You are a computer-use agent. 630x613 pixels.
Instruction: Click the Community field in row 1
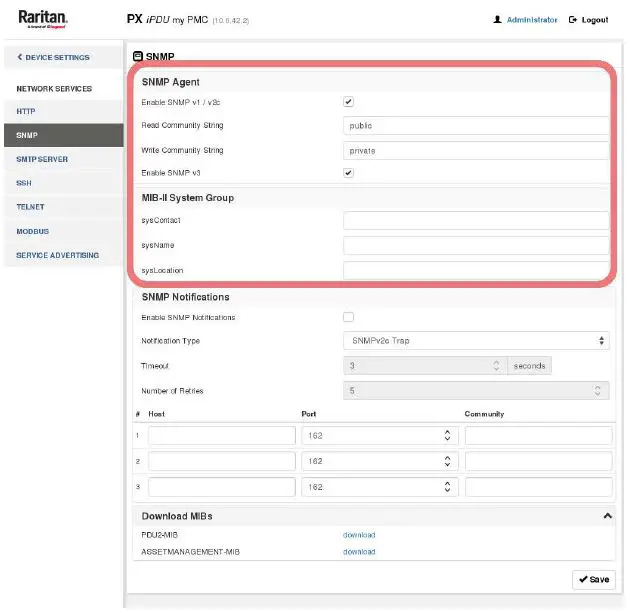538,435
